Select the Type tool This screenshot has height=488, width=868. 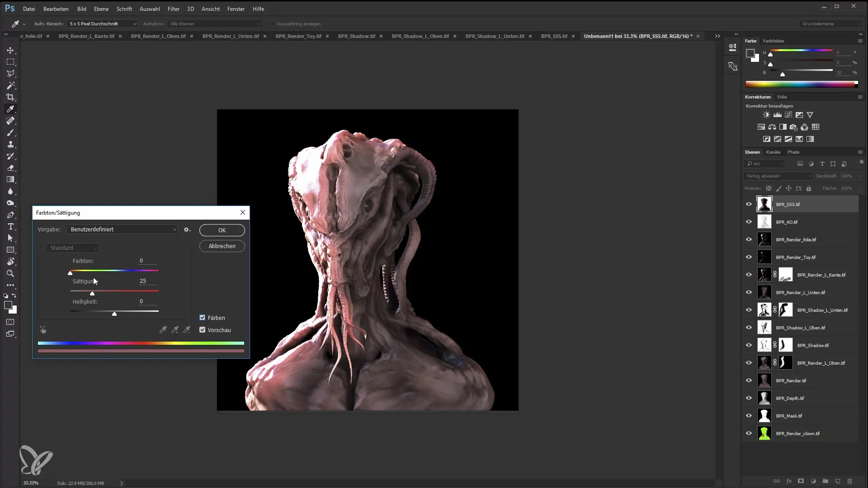pos(10,226)
